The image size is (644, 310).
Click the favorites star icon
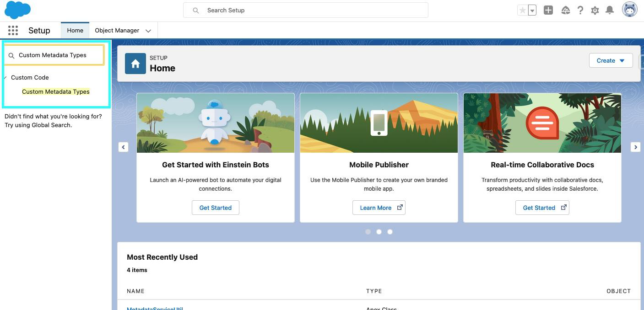522,10
